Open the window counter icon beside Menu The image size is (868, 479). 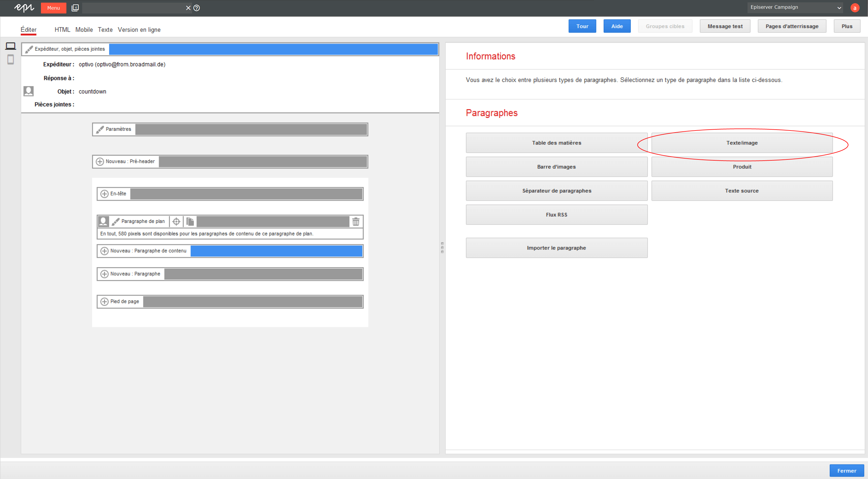point(75,8)
